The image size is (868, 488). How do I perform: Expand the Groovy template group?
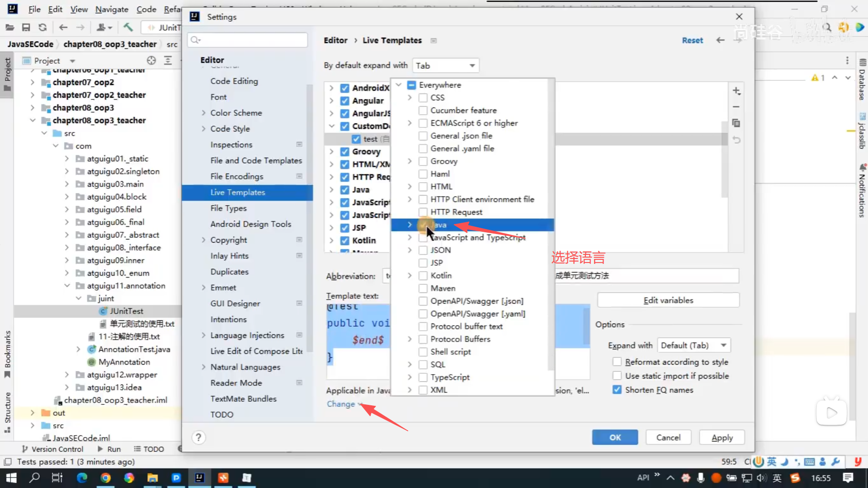pos(331,152)
